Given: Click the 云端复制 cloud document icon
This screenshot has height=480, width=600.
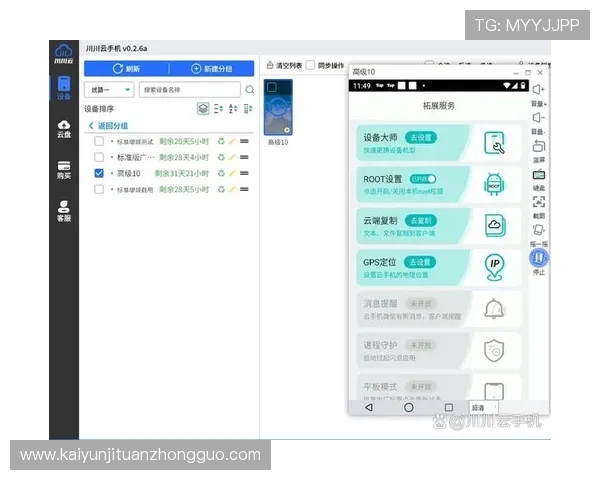Looking at the screenshot, I should [495, 225].
